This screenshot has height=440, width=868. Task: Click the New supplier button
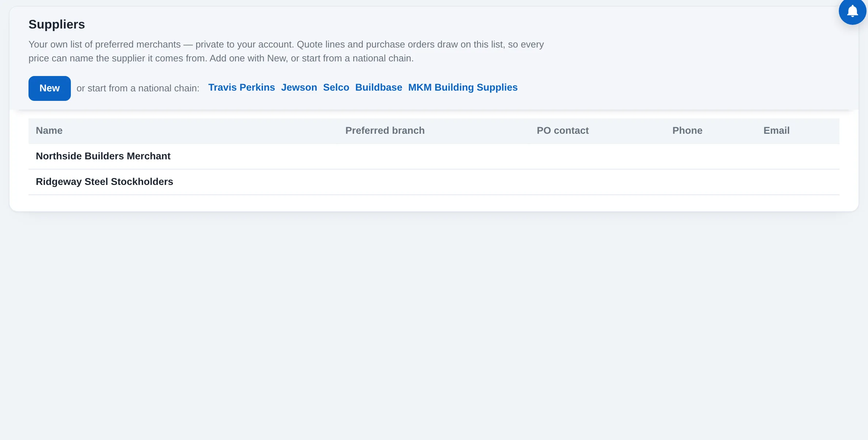50,88
